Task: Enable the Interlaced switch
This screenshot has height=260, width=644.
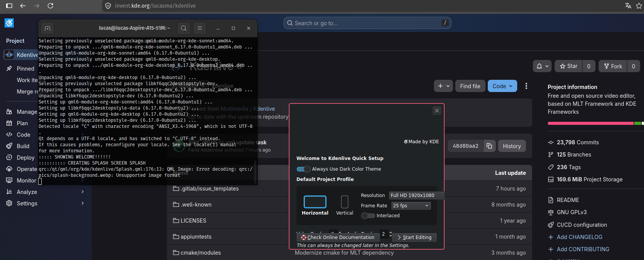Action: point(368,216)
